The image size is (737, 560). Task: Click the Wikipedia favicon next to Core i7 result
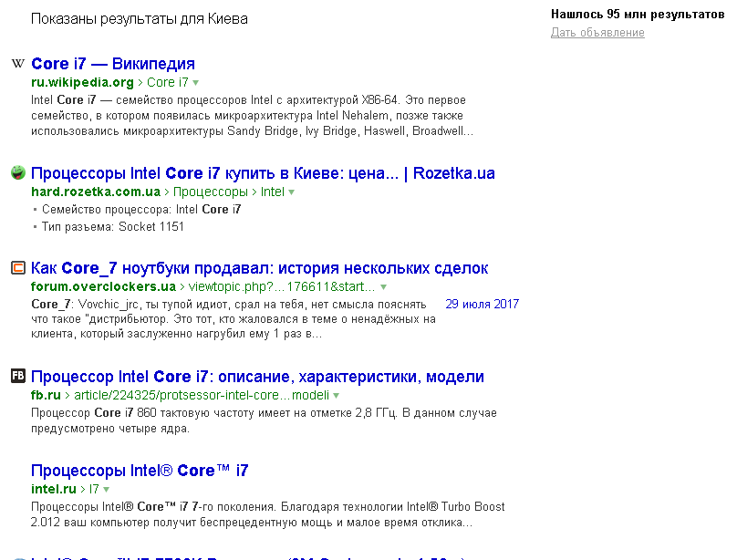(x=18, y=64)
